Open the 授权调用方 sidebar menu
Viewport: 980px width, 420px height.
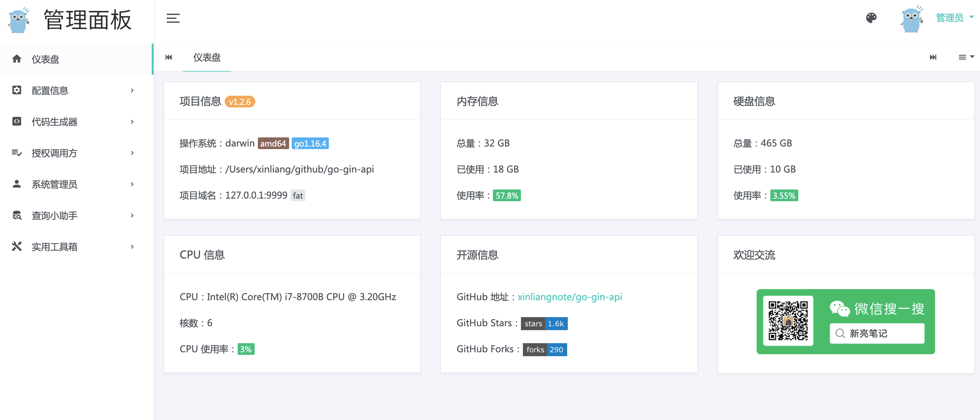tap(76, 153)
